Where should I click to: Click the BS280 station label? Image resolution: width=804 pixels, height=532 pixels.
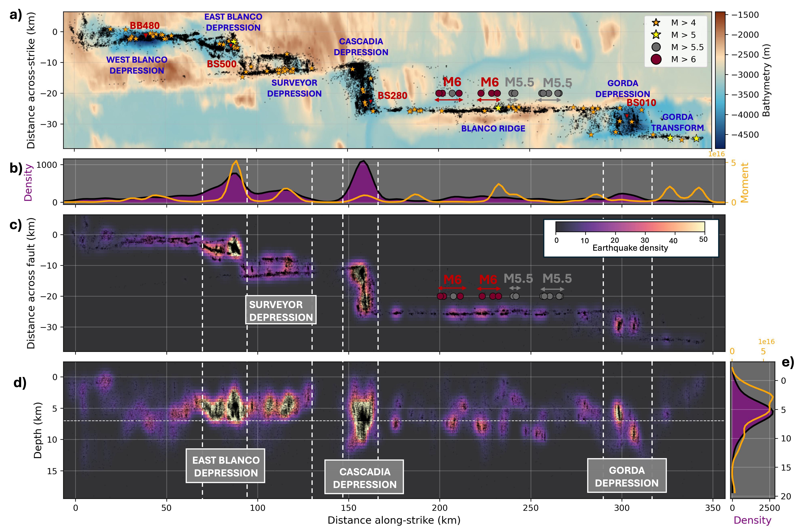(x=393, y=96)
